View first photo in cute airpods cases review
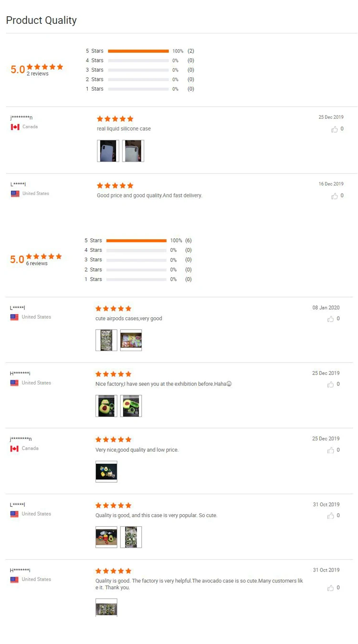 coord(106,340)
